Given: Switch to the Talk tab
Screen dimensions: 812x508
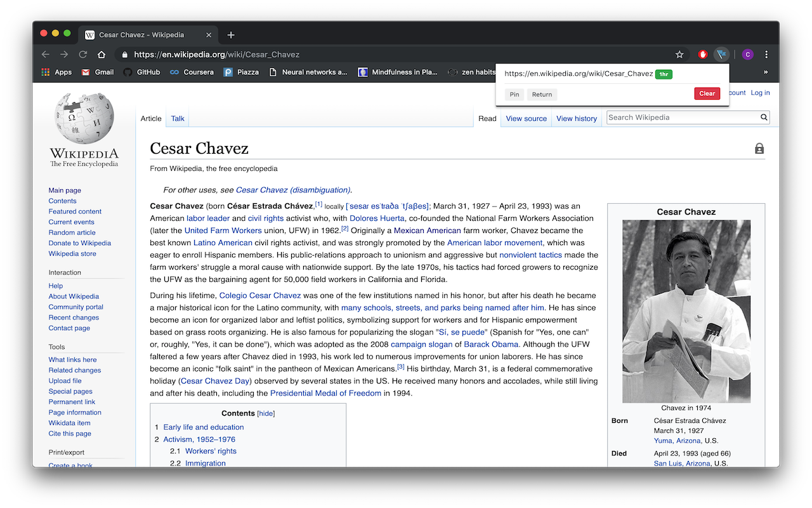Looking at the screenshot, I should (178, 118).
